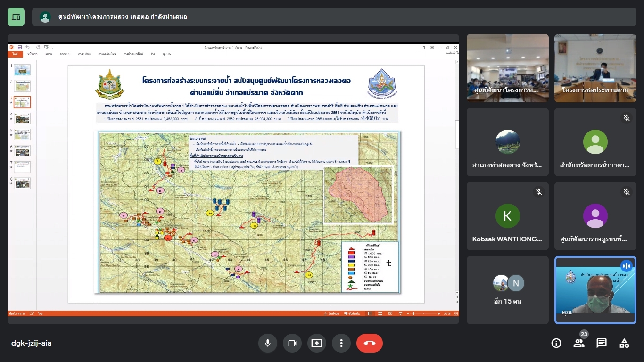The image size is (644, 362).
Task: Toggle the ข้อคิดเห็น comments pane in status bar
Action: pos(352,313)
